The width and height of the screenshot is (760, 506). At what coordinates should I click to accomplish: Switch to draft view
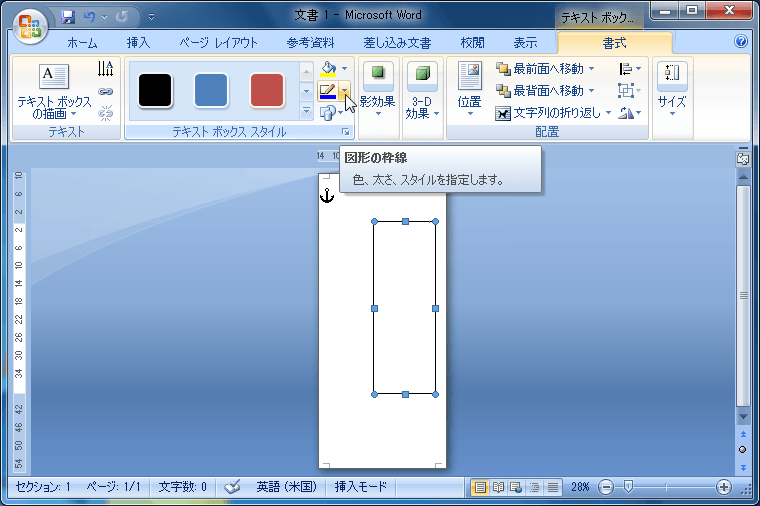click(x=553, y=487)
